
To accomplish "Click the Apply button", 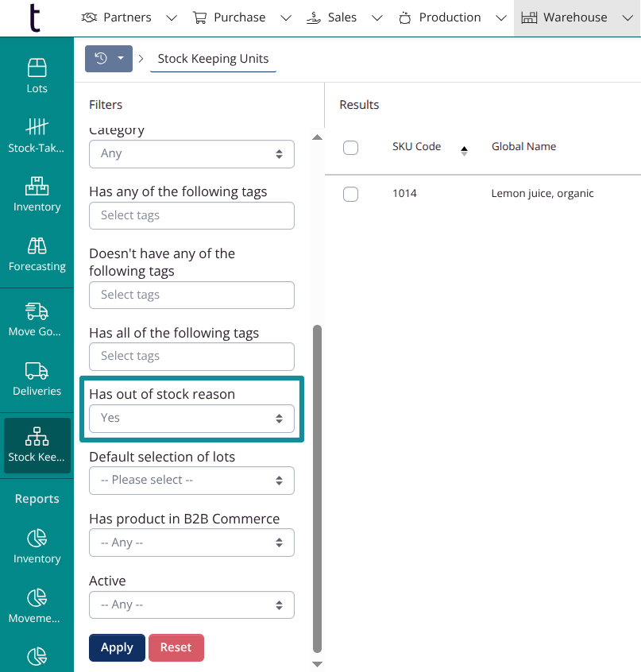I will [117, 647].
